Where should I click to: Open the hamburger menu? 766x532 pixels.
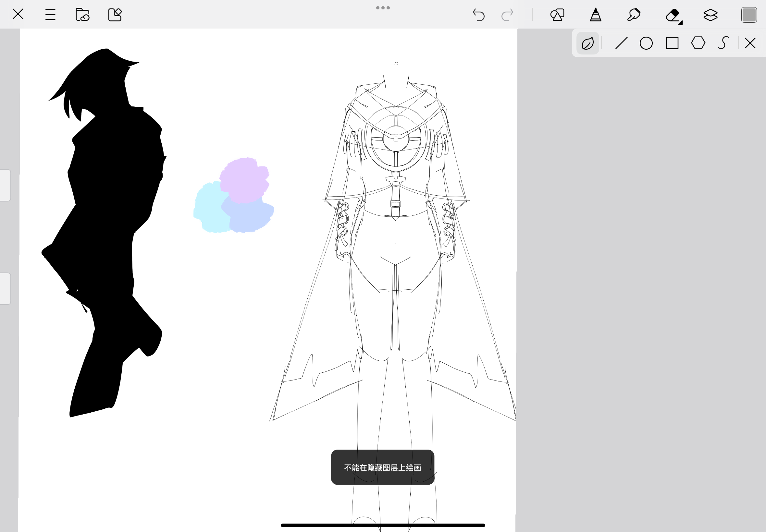pyautogui.click(x=50, y=15)
